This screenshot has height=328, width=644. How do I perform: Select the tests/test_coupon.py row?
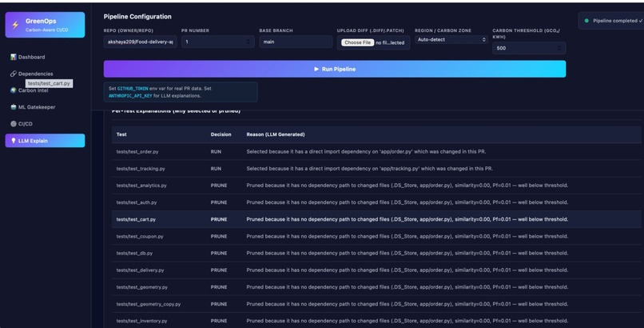376,236
